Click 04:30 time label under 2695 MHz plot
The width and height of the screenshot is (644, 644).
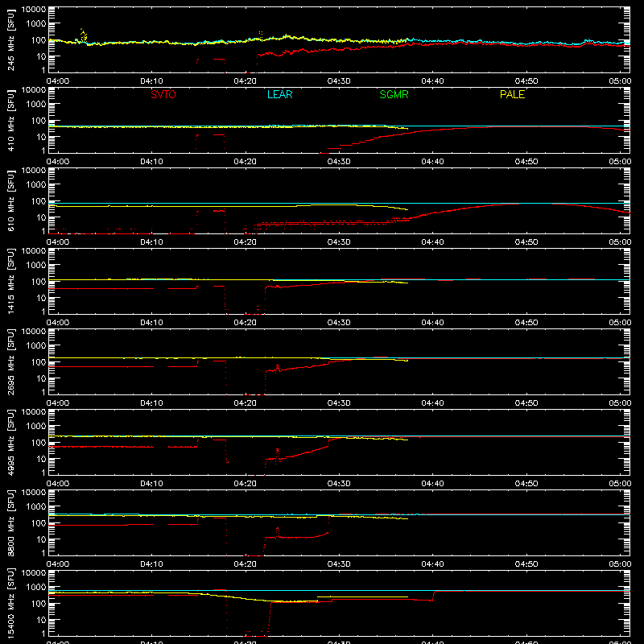pyautogui.click(x=339, y=403)
